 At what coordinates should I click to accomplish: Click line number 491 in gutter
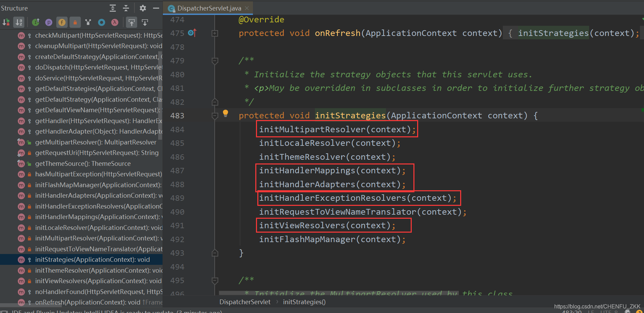tap(177, 226)
